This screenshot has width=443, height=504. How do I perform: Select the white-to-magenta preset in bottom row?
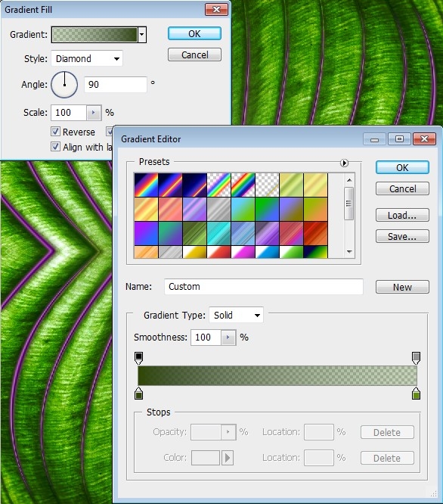pos(243,252)
